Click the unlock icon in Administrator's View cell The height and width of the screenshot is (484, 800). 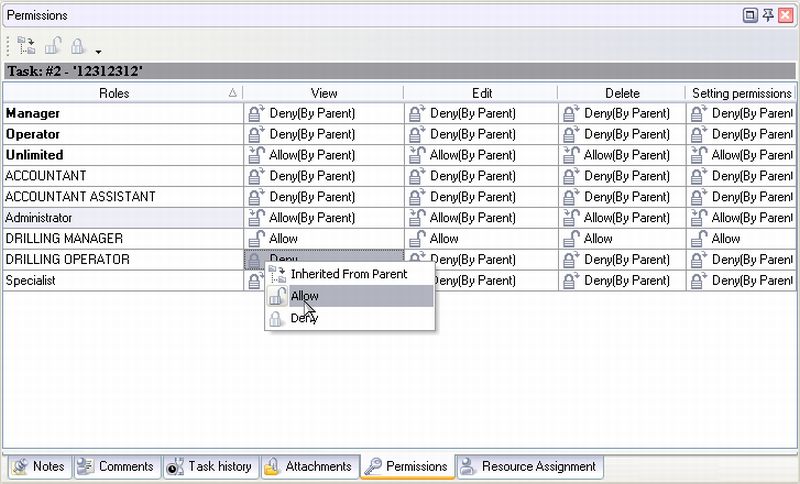click(x=257, y=218)
